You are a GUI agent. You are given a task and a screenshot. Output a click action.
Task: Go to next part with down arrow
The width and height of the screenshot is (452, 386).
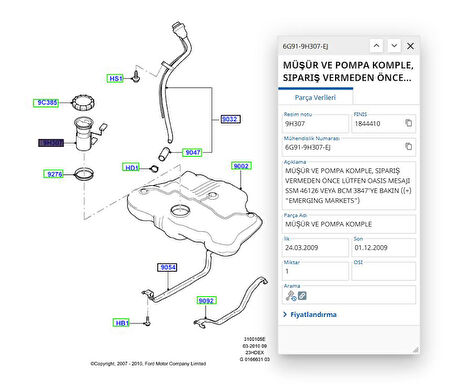[394, 46]
